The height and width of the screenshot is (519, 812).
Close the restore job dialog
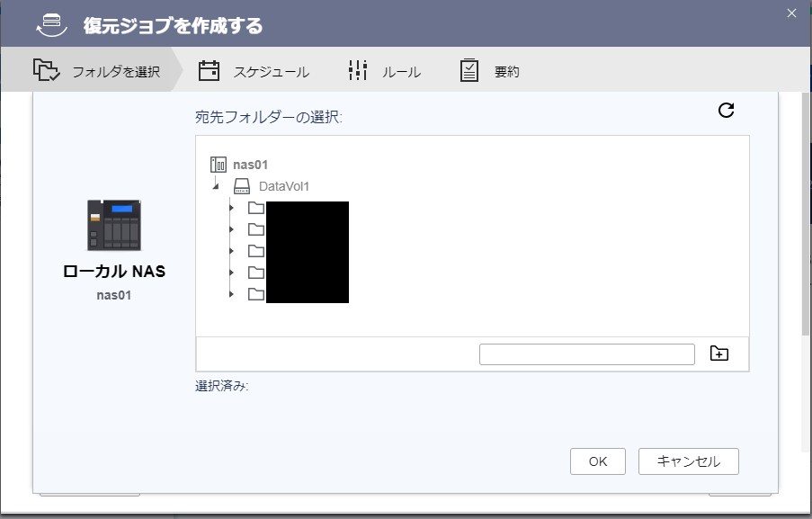(792, 13)
